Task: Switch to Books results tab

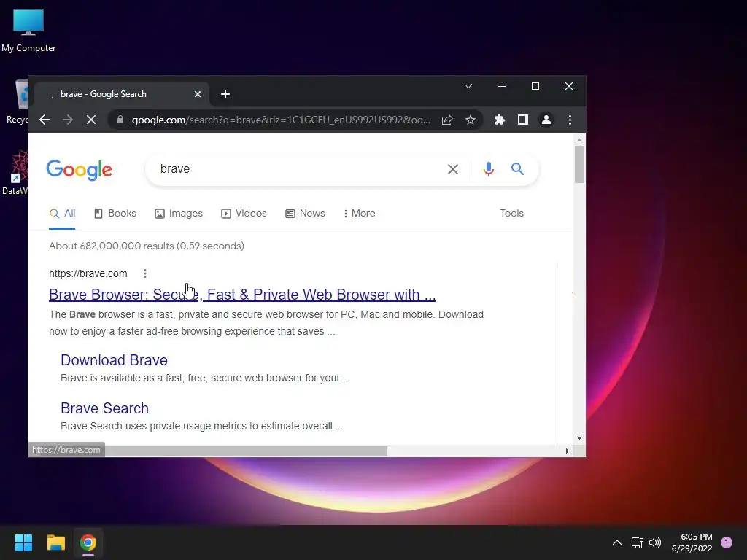Action: [x=115, y=214]
